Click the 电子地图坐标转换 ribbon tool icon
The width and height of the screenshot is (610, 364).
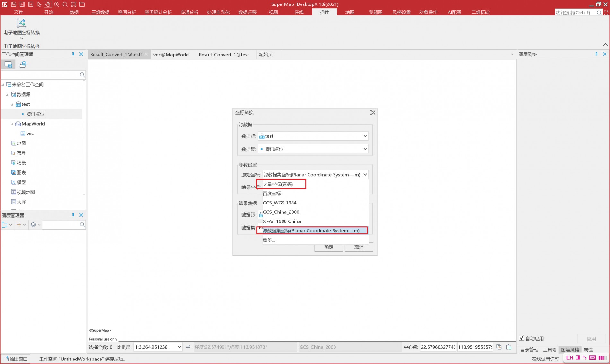click(x=22, y=23)
